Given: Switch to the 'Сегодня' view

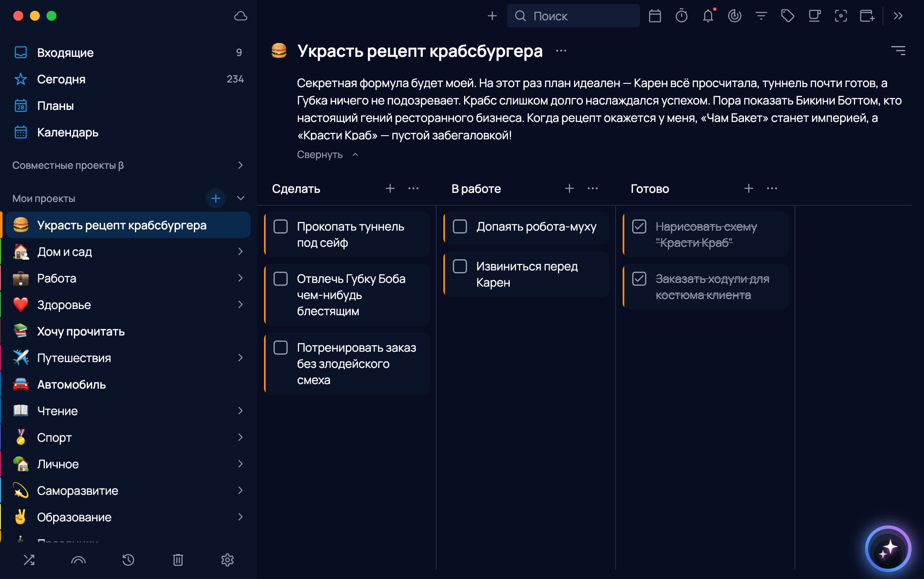Looking at the screenshot, I should click(x=61, y=79).
